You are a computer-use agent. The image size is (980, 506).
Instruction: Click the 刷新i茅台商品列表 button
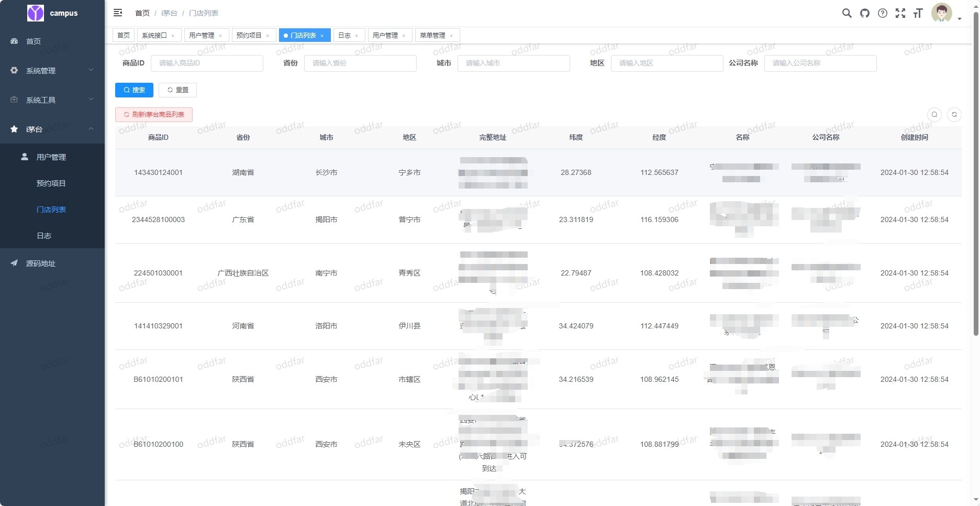click(x=153, y=114)
